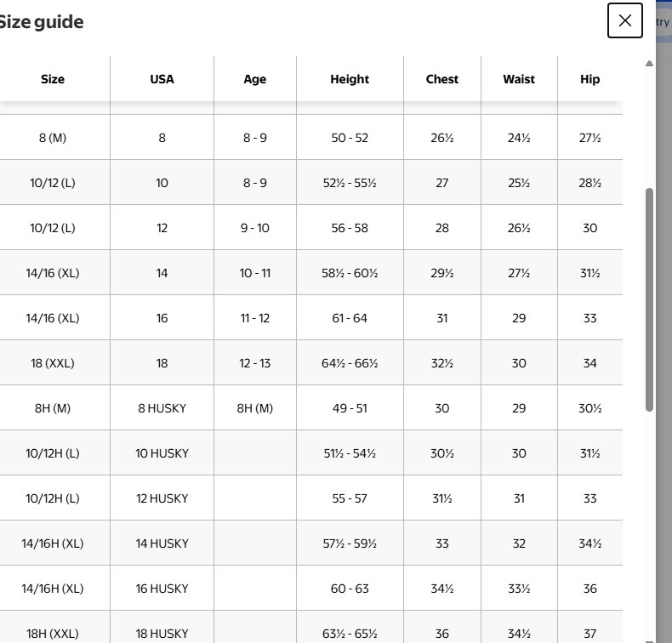Click the 18 HUSKY cell
Image resolution: width=672 pixels, height=643 pixels.
(x=162, y=633)
